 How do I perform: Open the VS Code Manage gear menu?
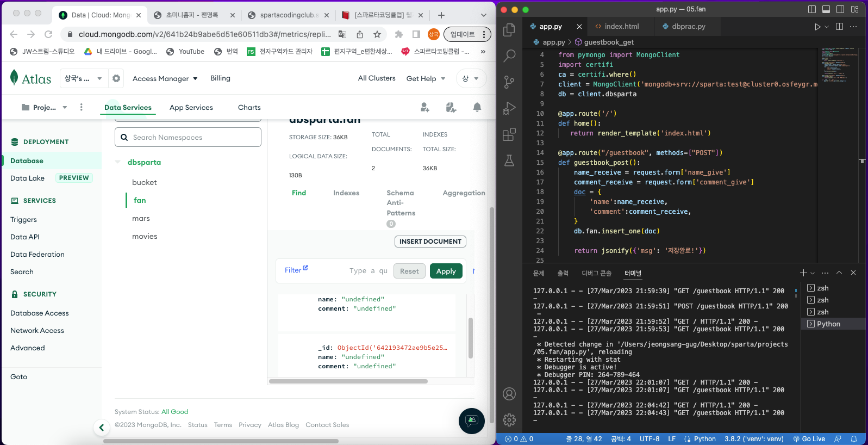[x=509, y=420]
